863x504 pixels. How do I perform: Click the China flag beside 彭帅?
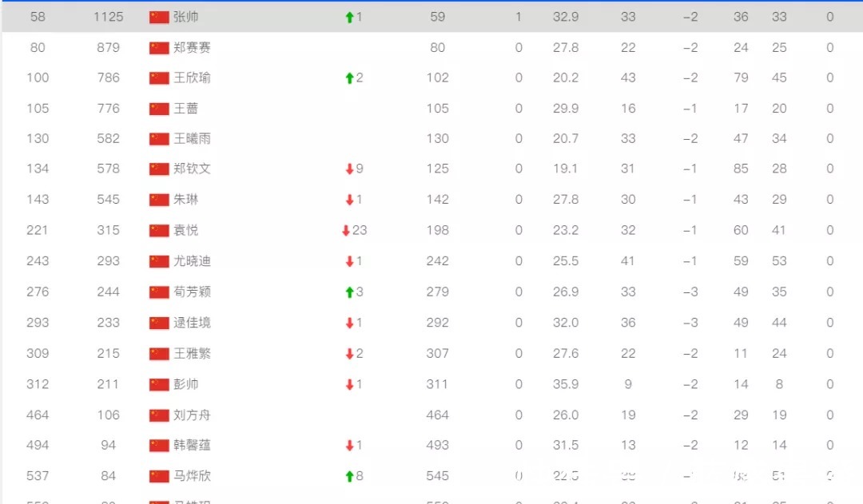[159, 385]
